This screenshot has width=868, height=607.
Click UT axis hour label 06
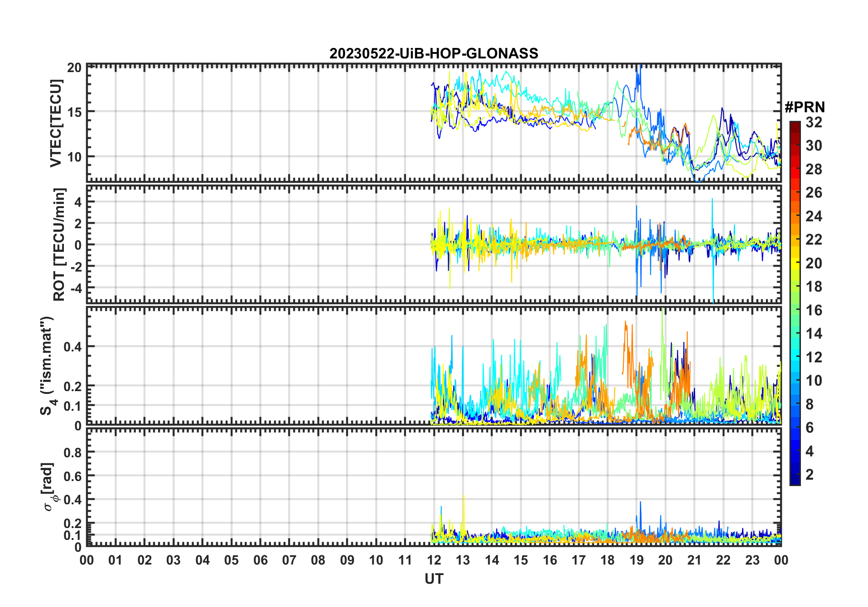pyautogui.click(x=261, y=560)
